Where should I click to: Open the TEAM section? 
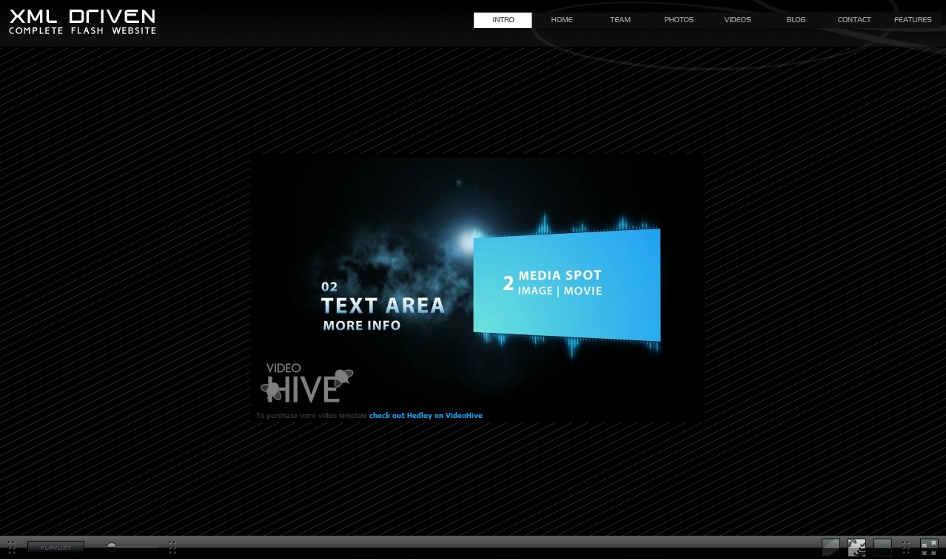[x=620, y=20]
